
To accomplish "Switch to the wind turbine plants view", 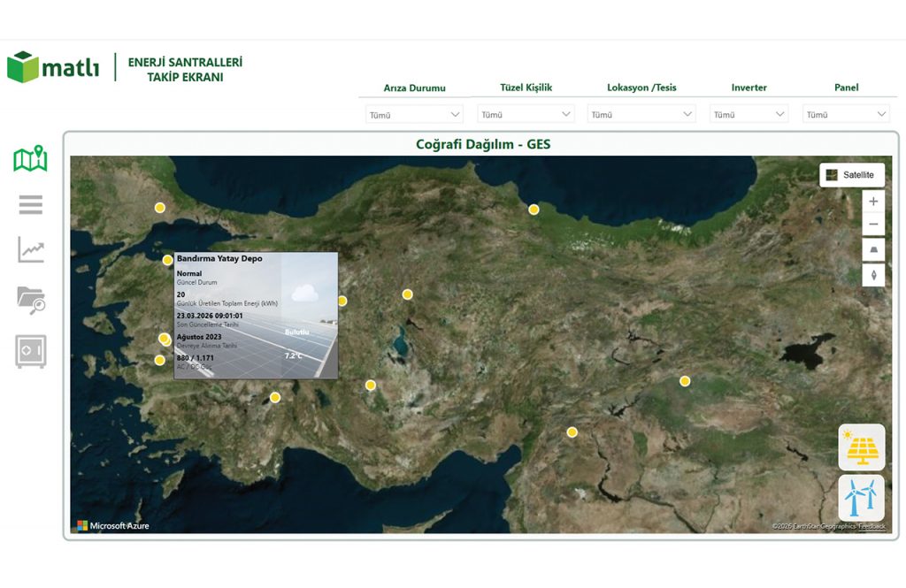I will 861,498.
